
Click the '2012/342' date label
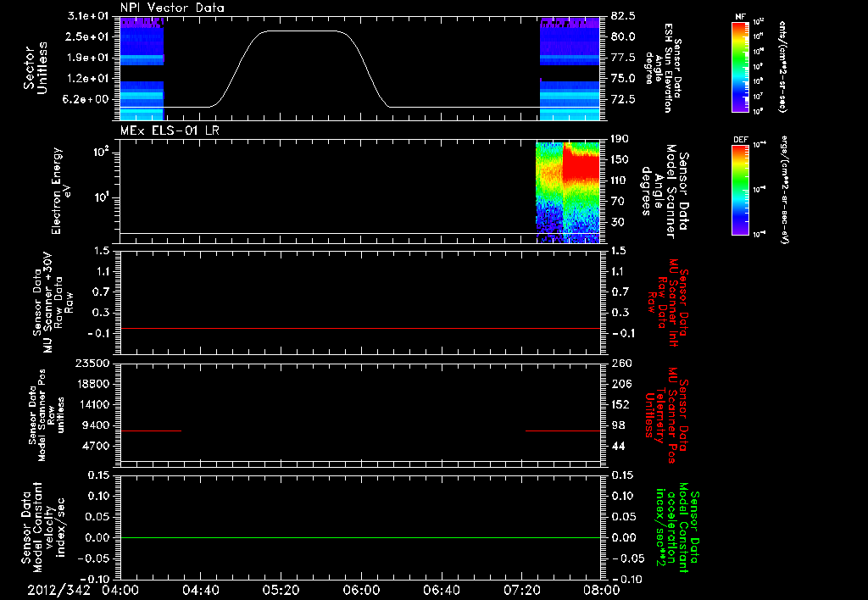(58, 590)
